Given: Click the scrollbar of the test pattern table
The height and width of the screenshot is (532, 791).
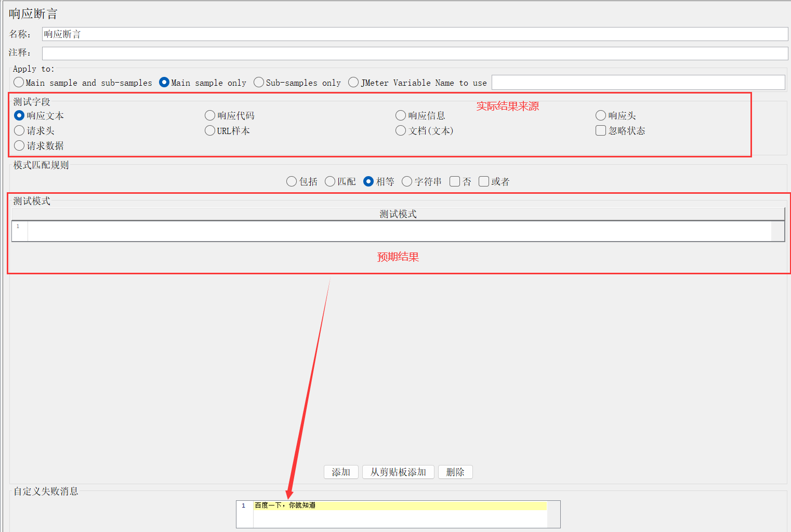Looking at the screenshot, I should pos(778,231).
